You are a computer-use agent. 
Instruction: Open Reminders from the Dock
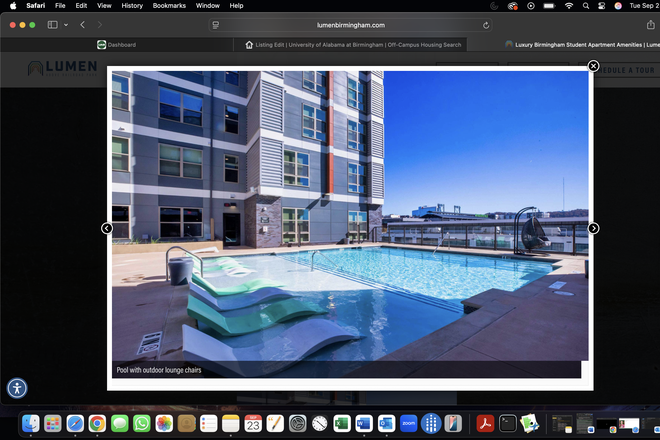[x=208, y=424]
